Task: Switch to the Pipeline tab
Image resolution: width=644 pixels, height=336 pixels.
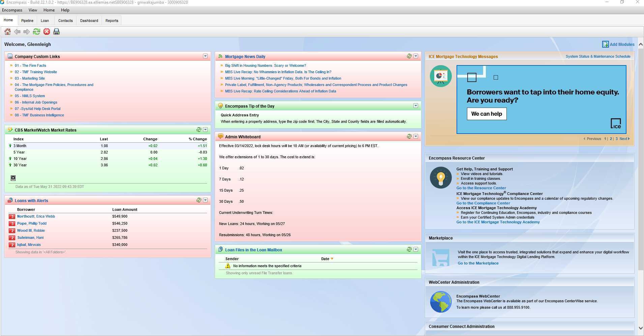Action: [27, 21]
